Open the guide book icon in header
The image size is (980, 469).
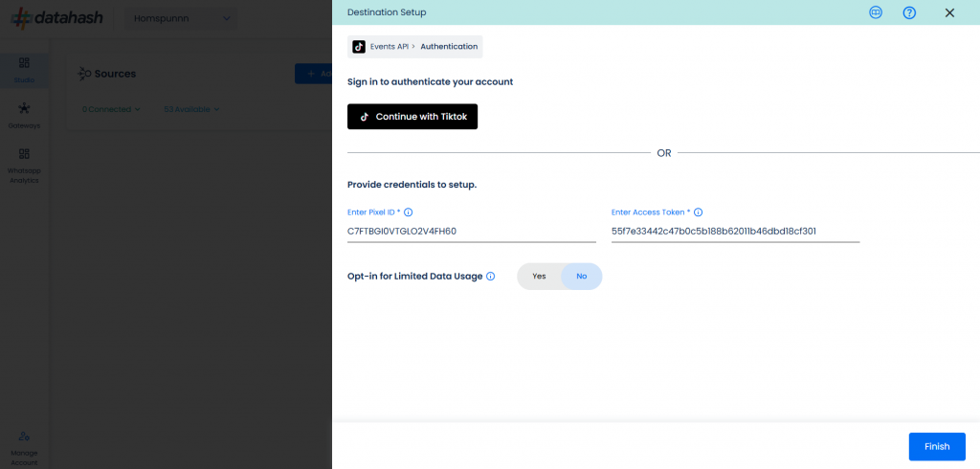tap(876, 12)
